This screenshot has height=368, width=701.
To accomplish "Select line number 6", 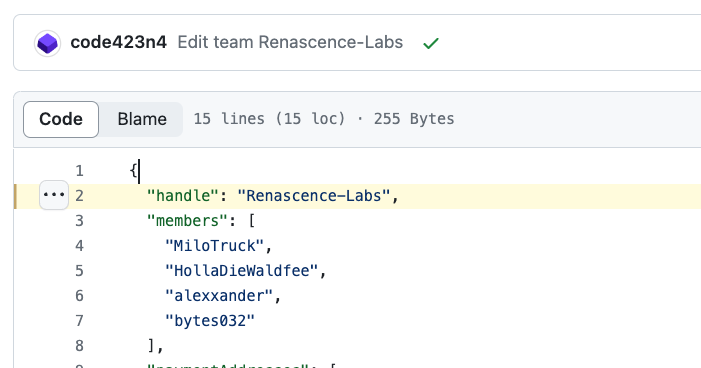I will 79,296.
